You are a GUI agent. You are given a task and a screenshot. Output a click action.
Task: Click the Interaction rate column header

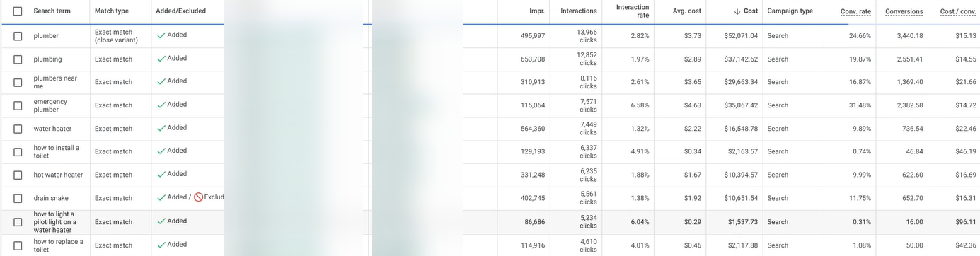(633, 11)
